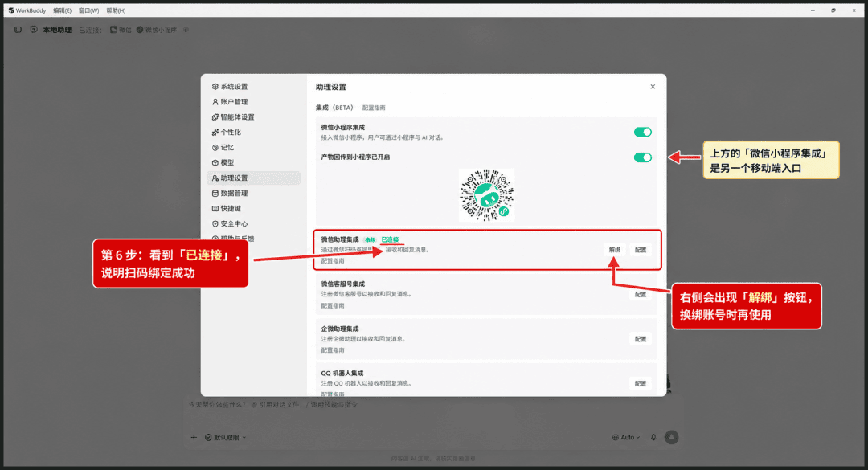Open the Auto mode dropdown
This screenshot has height=470, width=868.
pos(626,437)
